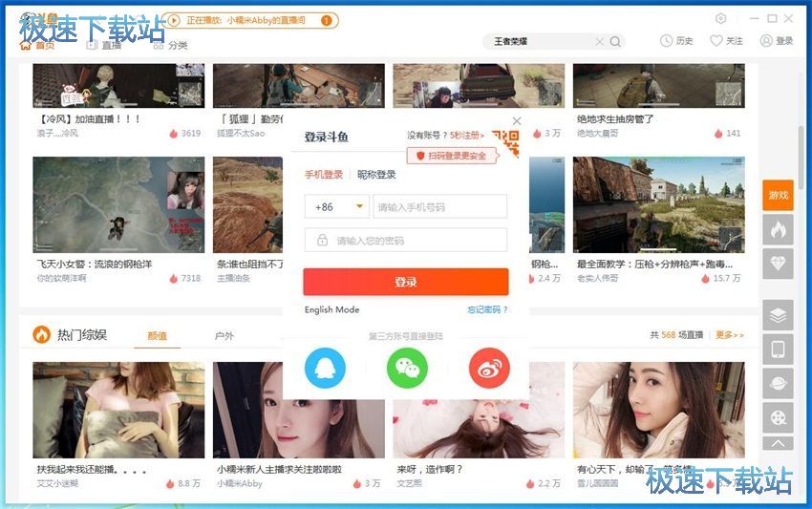
Task: Log in with QQ penguin icon
Action: click(325, 369)
